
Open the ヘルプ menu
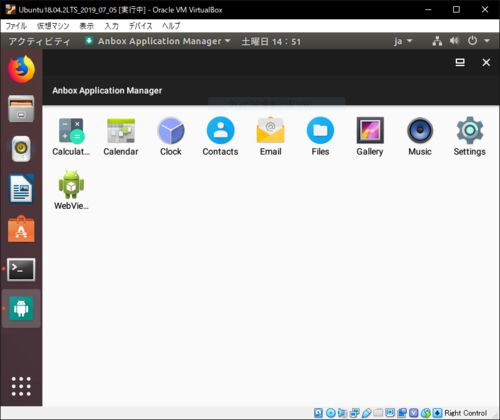[171, 26]
